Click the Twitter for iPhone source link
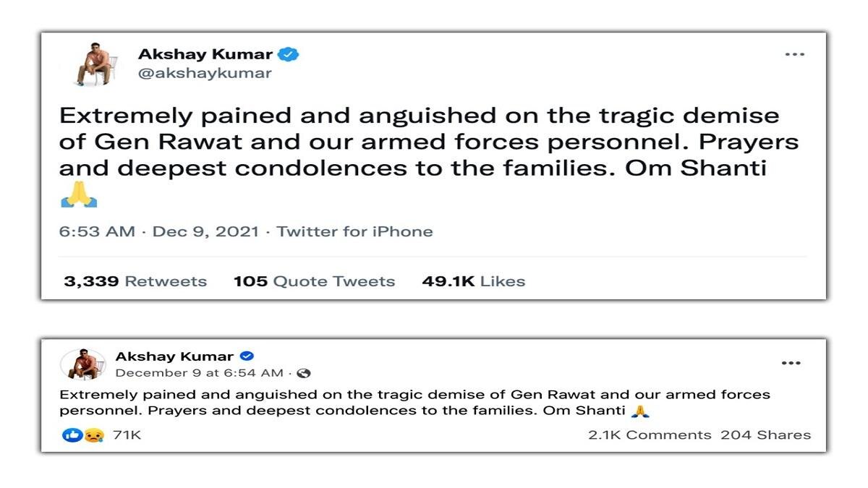The image size is (868, 488). pyautogui.click(x=354, y=231)
